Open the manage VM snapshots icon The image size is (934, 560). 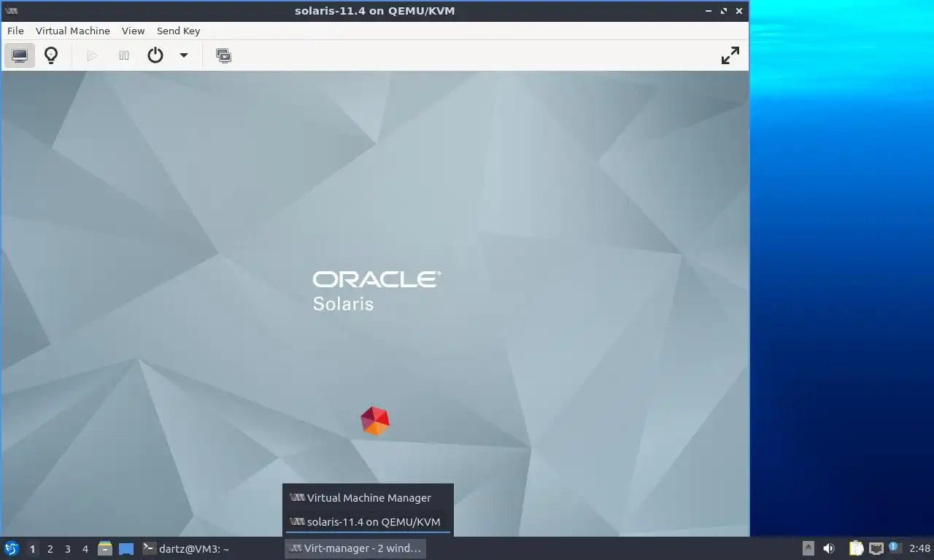click(224, 55)
